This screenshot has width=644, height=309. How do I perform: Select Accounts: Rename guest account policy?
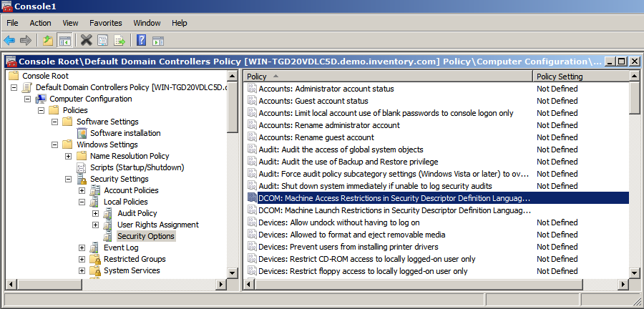[316, 137]
